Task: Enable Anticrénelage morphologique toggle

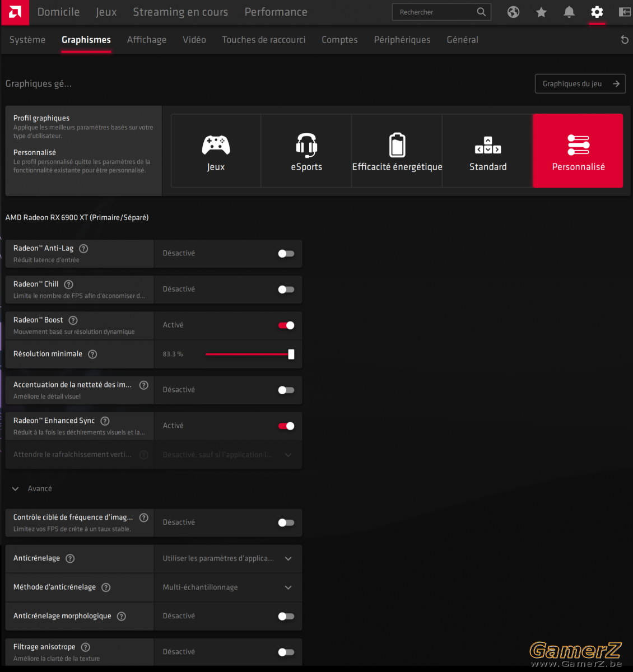Action: tap(286, 617)
